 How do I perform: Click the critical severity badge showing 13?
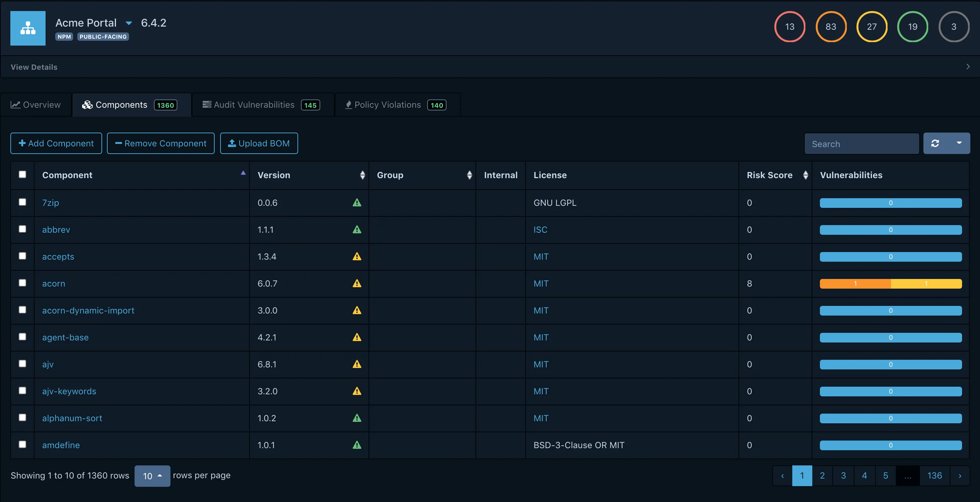790,27
